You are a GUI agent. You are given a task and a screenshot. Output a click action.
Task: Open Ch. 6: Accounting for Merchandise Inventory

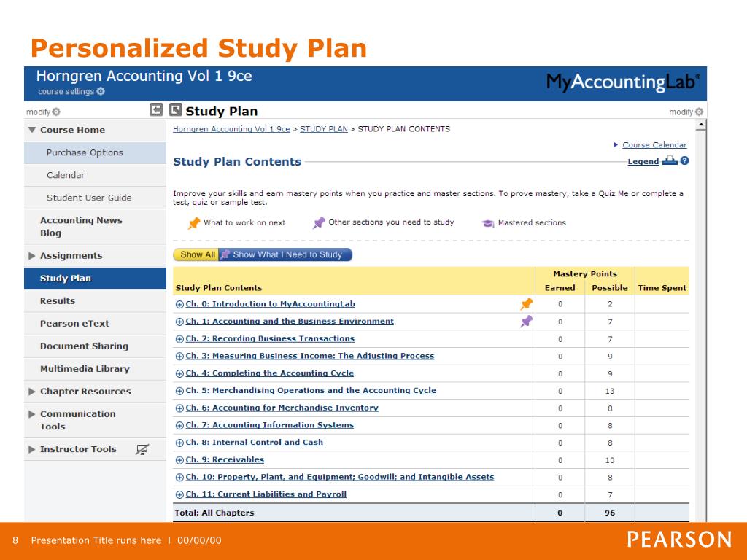(x=282, y=408)
